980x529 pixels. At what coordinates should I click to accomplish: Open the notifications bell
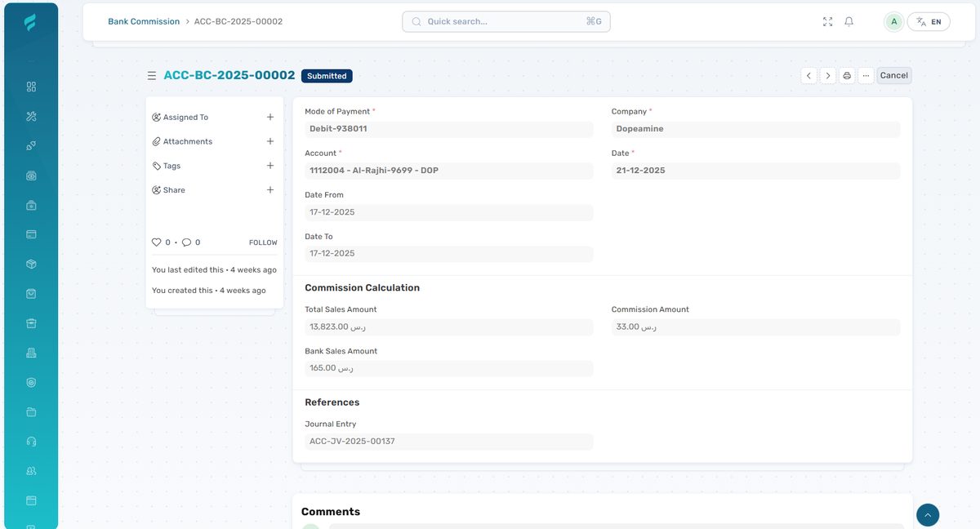click(x=849, y=22)
